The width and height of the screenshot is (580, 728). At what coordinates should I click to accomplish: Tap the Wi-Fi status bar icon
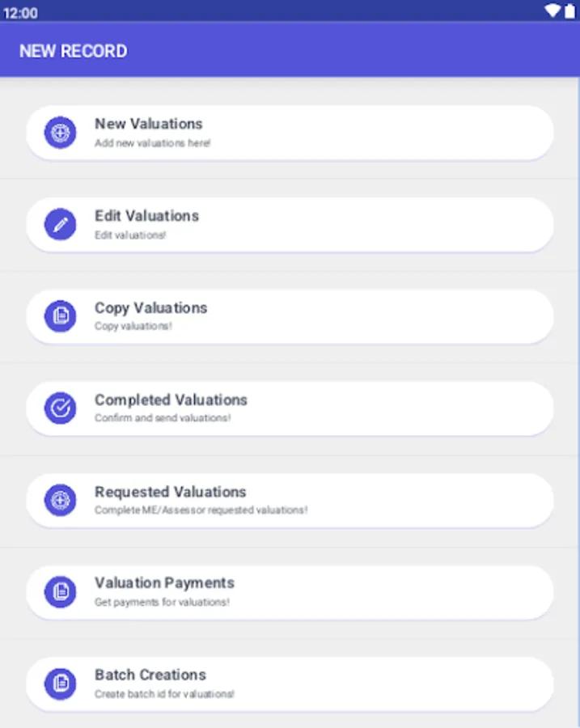[x=552, y=11]
